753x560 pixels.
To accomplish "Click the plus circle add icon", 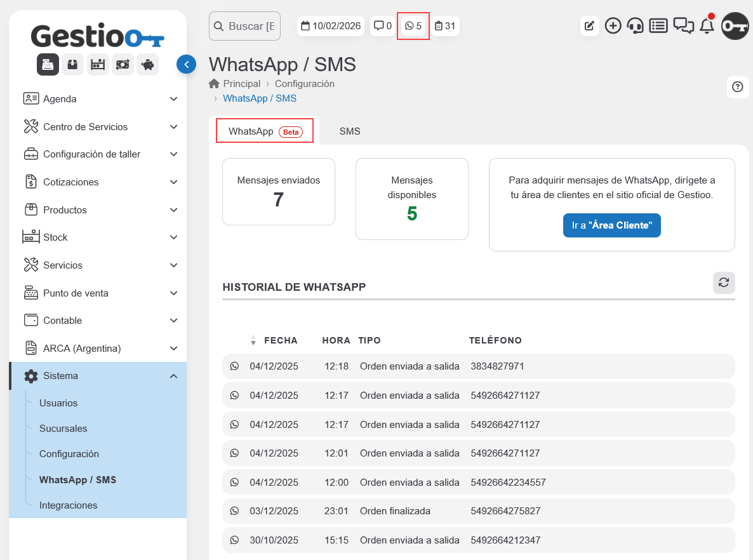I will point(613,26).
